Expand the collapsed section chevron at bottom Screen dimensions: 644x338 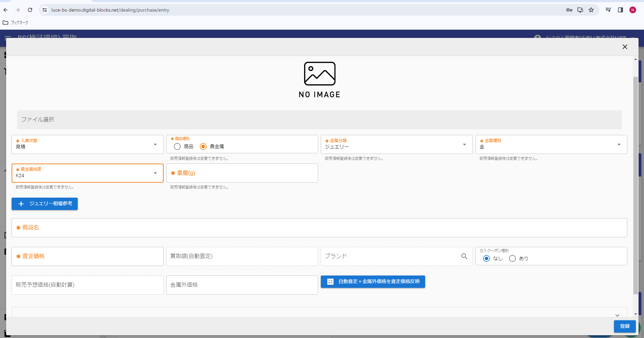pos(617,315)
